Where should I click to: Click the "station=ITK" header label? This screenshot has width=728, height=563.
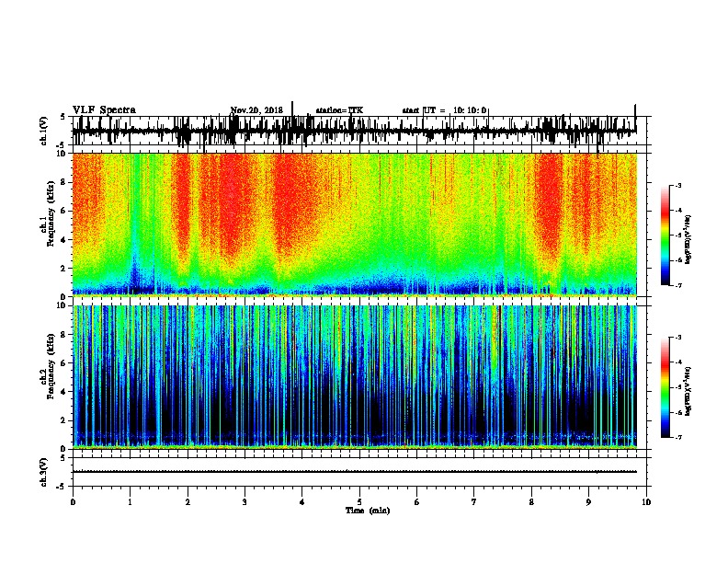coord(339,110)
